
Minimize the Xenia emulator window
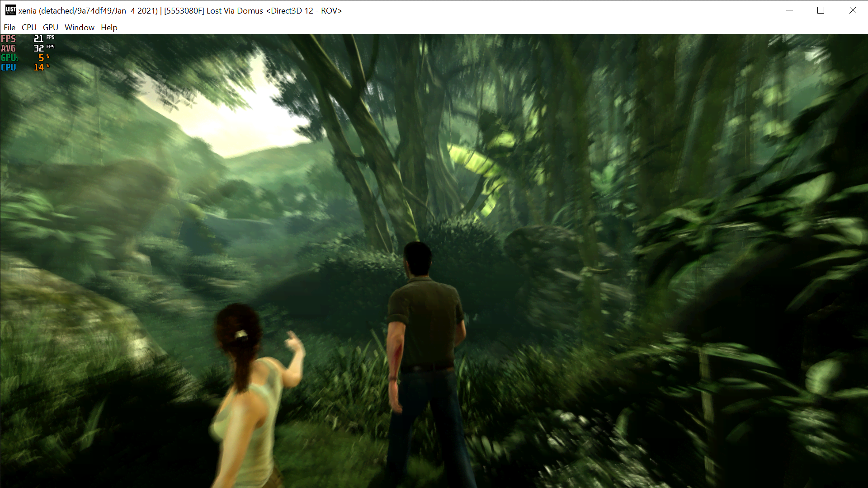[789, 10]
